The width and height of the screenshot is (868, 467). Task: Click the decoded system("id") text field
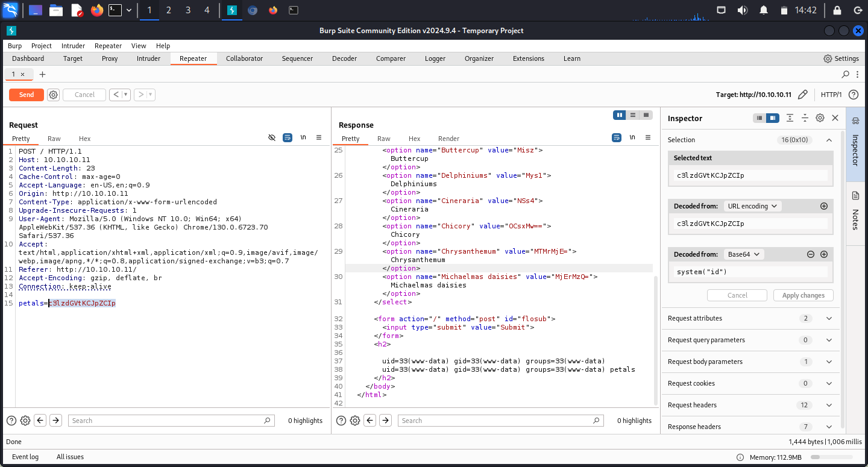(750, 272)
